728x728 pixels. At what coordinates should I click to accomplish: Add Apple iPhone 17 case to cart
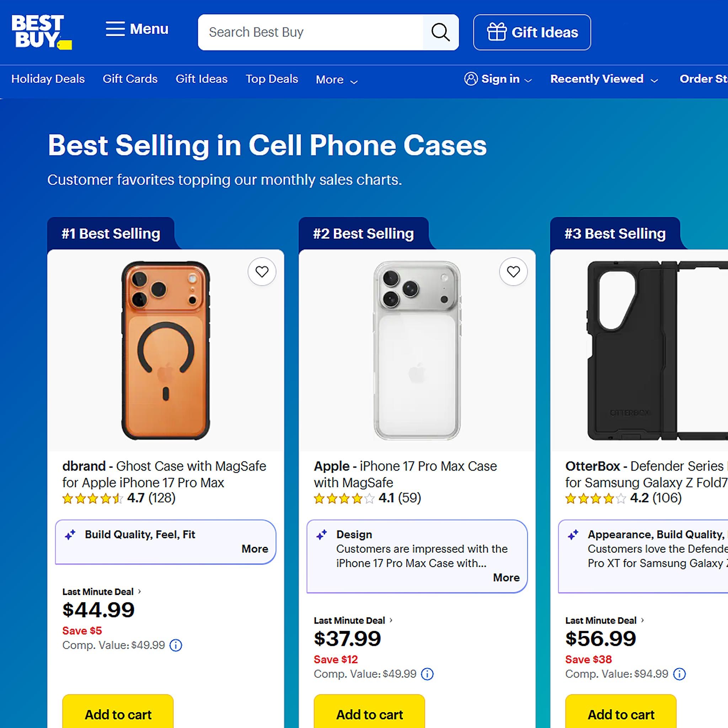coord(369,714)
